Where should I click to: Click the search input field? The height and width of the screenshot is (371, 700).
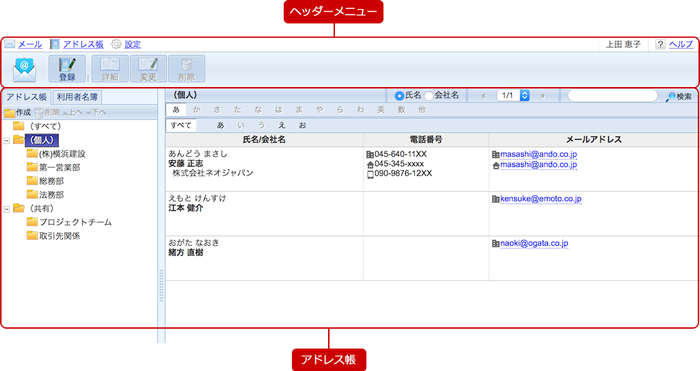click(612, 96)
